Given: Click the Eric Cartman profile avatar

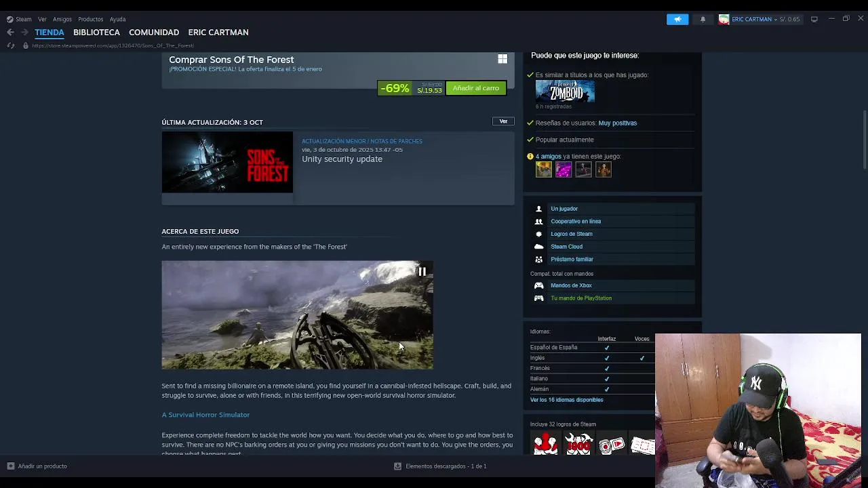Looking at the screenshot, I should [724, 19].
